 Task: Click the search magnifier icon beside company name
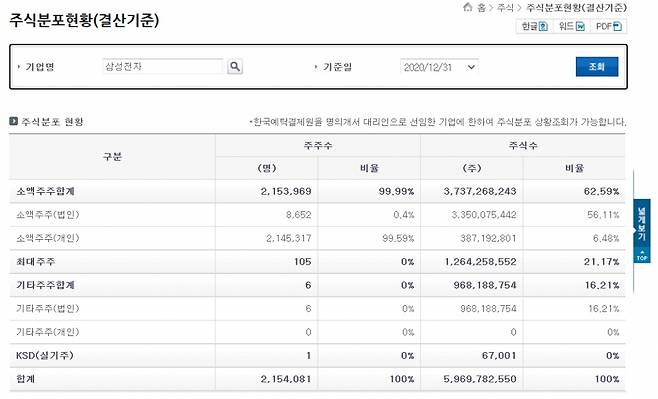[235, 66]
